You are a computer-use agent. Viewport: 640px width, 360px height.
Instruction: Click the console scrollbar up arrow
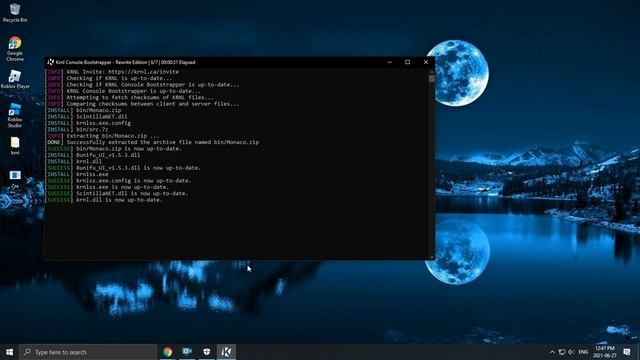[431, 72]
